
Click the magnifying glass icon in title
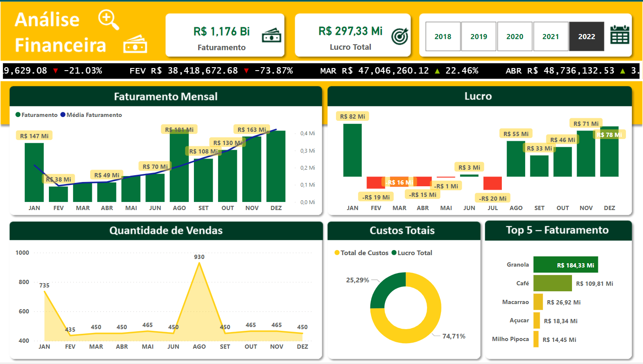click(108, 20)
